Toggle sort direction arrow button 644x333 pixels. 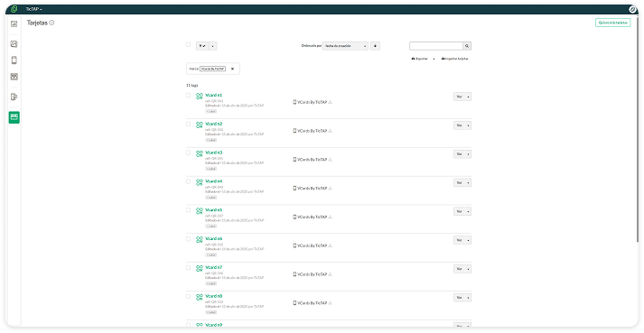tap(375, 46)
